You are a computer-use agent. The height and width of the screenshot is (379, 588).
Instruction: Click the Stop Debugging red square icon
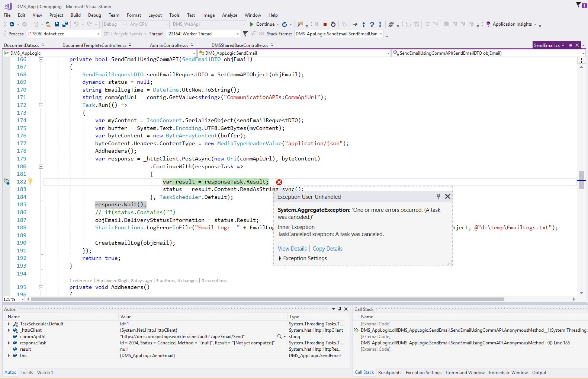click(x=325, y=24)
